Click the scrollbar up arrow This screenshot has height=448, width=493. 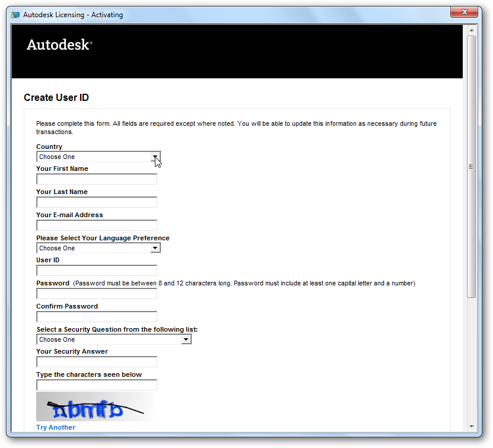coord(471,30)
